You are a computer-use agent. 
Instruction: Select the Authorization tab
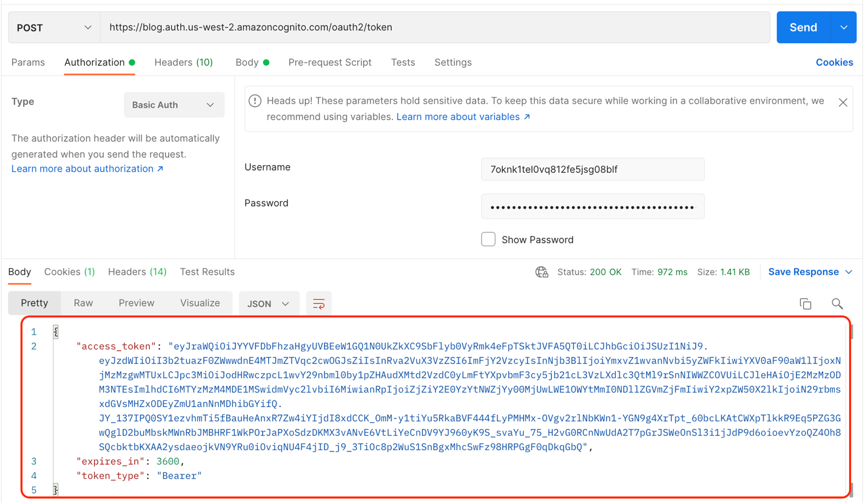(x=99, y=62)
